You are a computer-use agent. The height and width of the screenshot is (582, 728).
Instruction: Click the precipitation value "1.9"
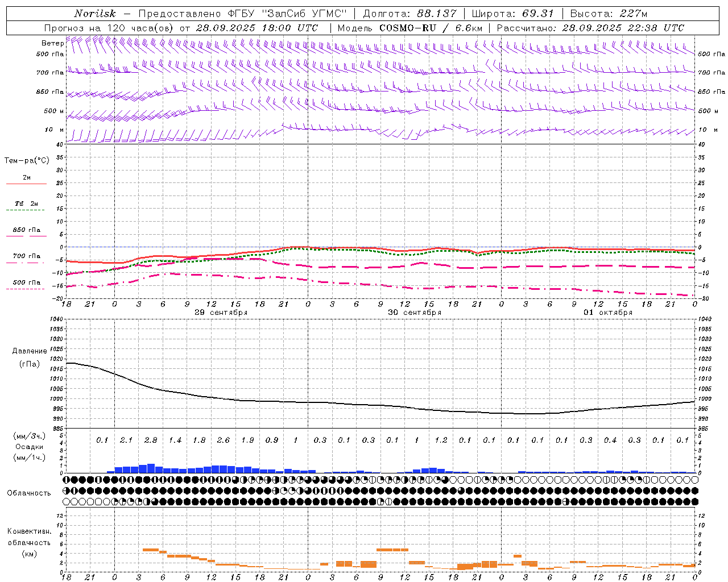tap(247, 440)
